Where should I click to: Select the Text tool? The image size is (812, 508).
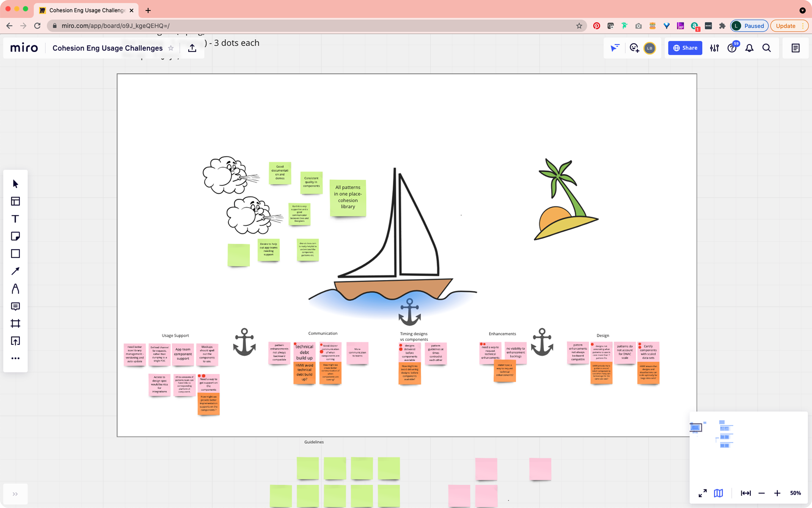click(16, 219)
